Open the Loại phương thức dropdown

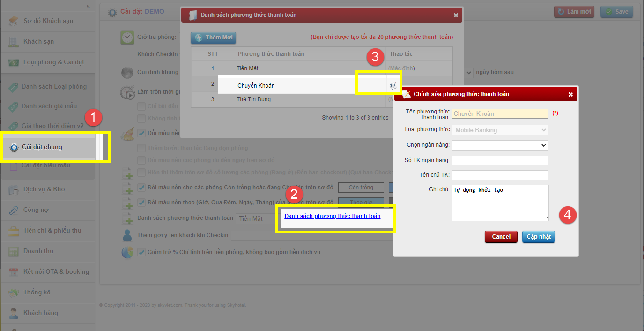pyautogui.click(x=500, y=130)
